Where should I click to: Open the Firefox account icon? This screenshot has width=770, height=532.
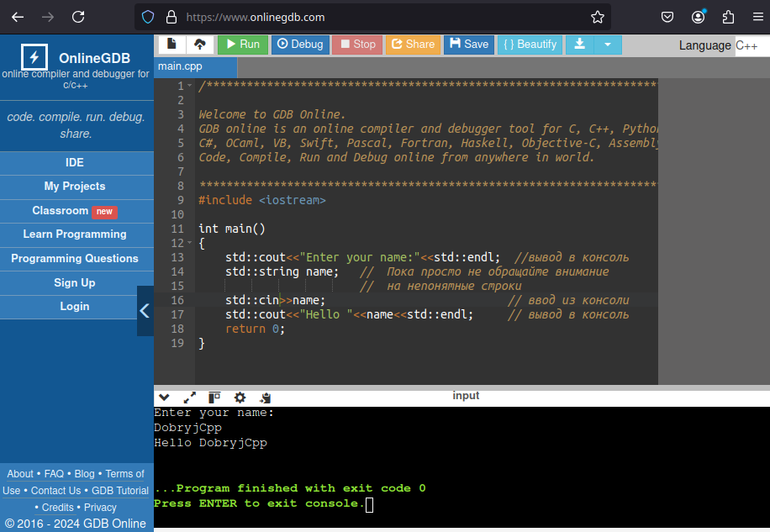698,17
